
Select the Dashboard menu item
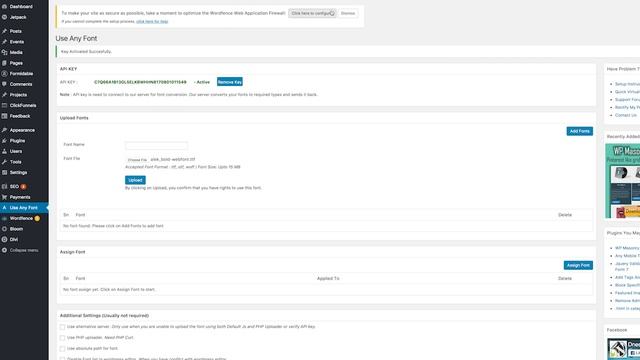pyautogui.click(x=21, y=7)
